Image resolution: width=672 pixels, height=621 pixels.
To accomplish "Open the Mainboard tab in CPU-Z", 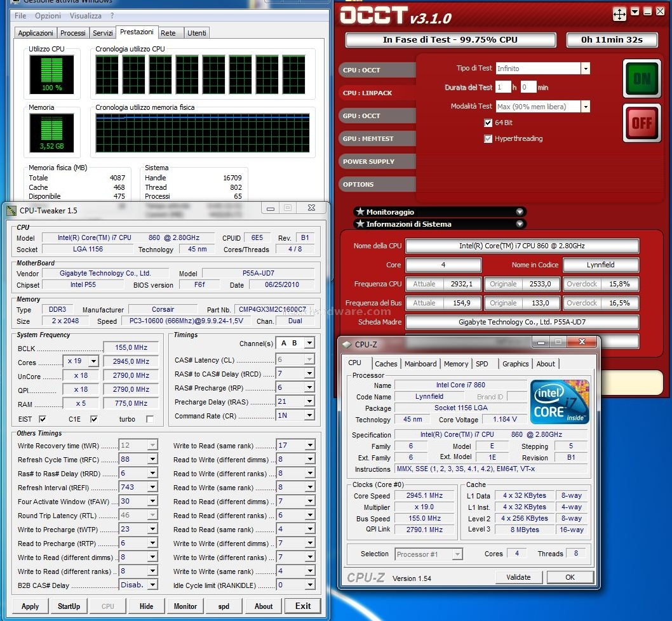I will 420,364.
